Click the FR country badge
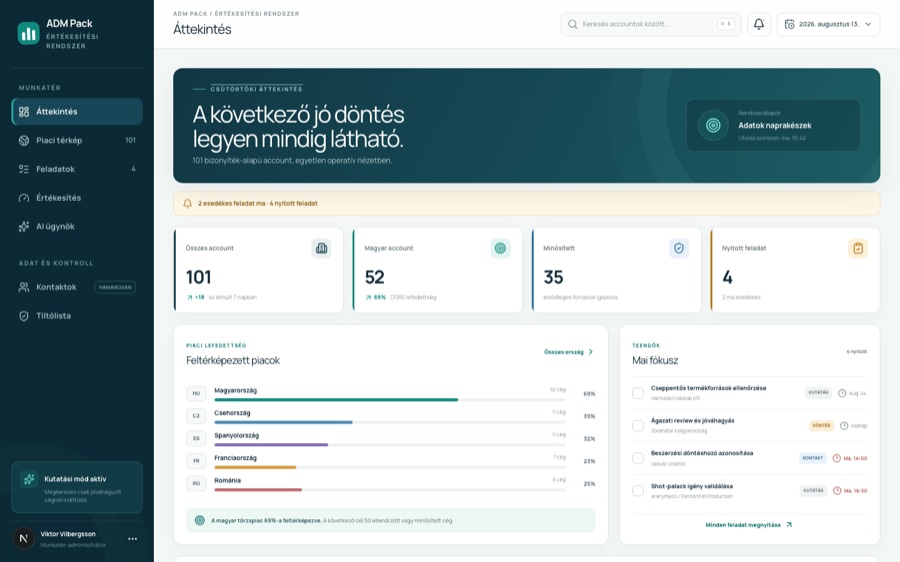 (196, 460)
